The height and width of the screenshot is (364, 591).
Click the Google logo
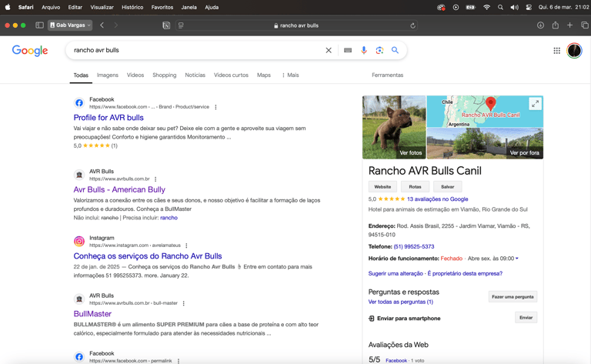coord(30,51)
